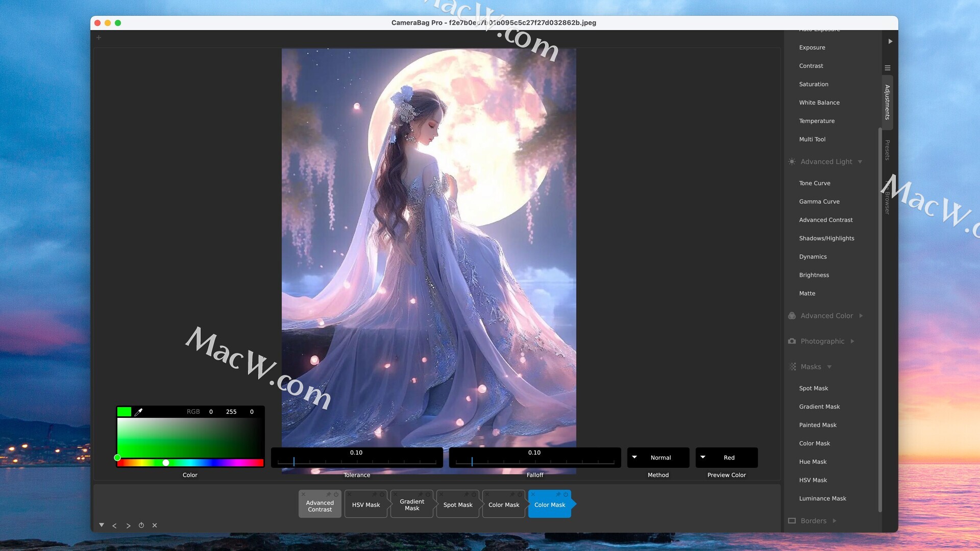This screenshot has width=980, height=551.
Task: Select the Gradient Mask tile in tray
Action: [x=412, y=505]
